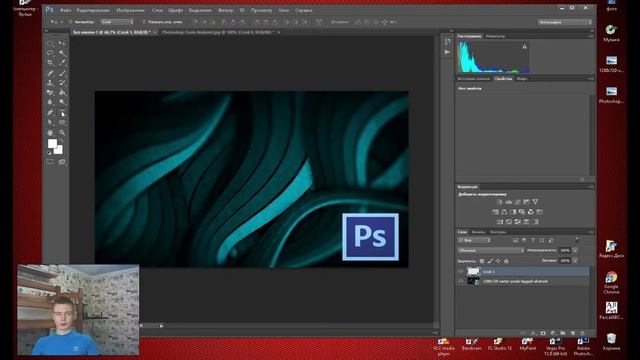Open the Заливка slider arrow

click(575, 260)
